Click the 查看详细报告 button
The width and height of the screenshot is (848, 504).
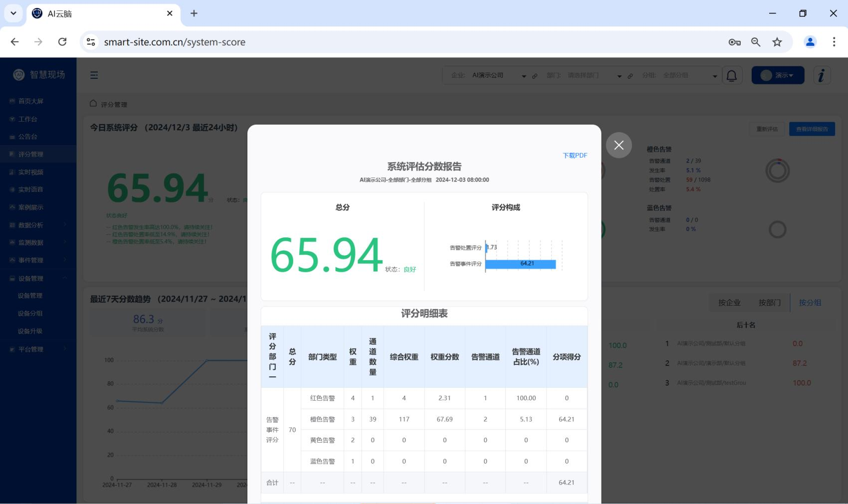812,129
